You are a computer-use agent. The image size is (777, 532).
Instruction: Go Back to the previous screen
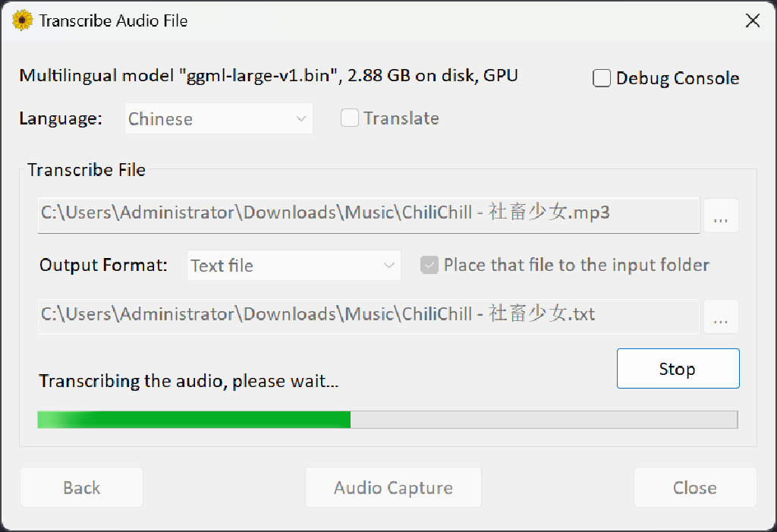click(x=81, y=487)
